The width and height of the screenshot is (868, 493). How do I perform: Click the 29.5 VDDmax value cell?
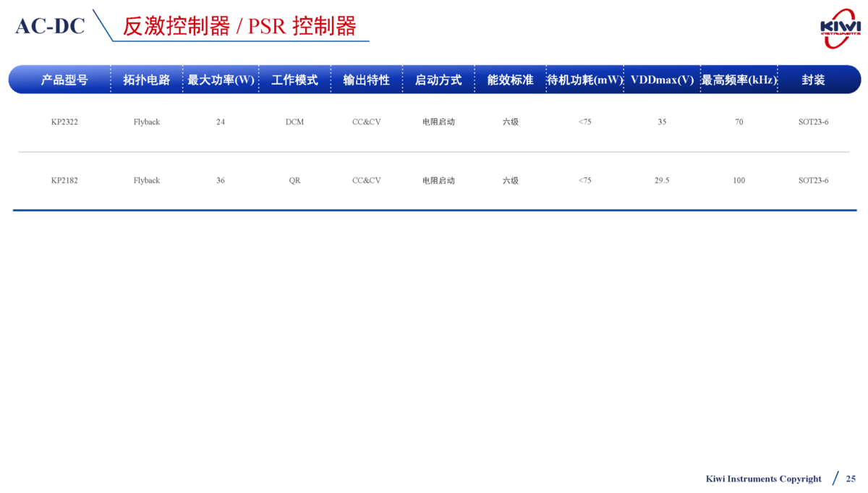(x=662, y=180)
